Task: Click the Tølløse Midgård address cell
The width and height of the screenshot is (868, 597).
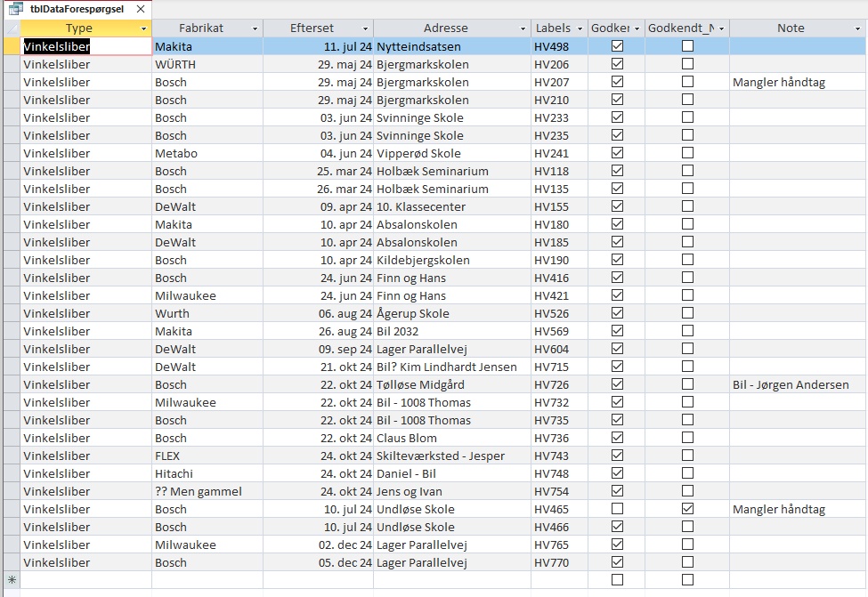Action: click(452, 384)
